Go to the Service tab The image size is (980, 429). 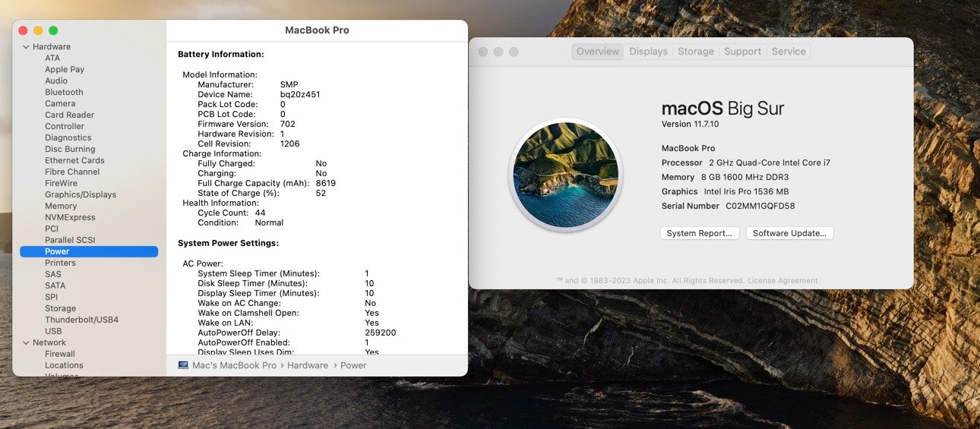click(788, 52)
